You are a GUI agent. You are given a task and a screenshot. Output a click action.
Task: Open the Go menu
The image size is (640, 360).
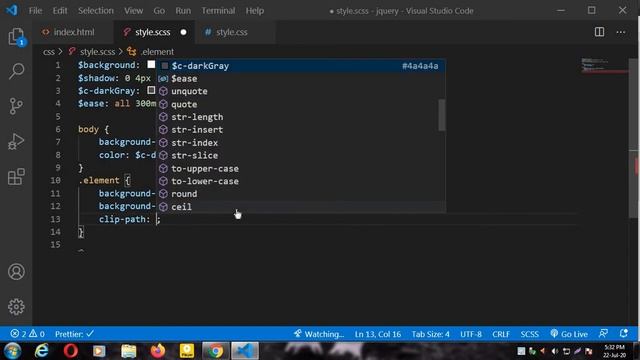159,11
